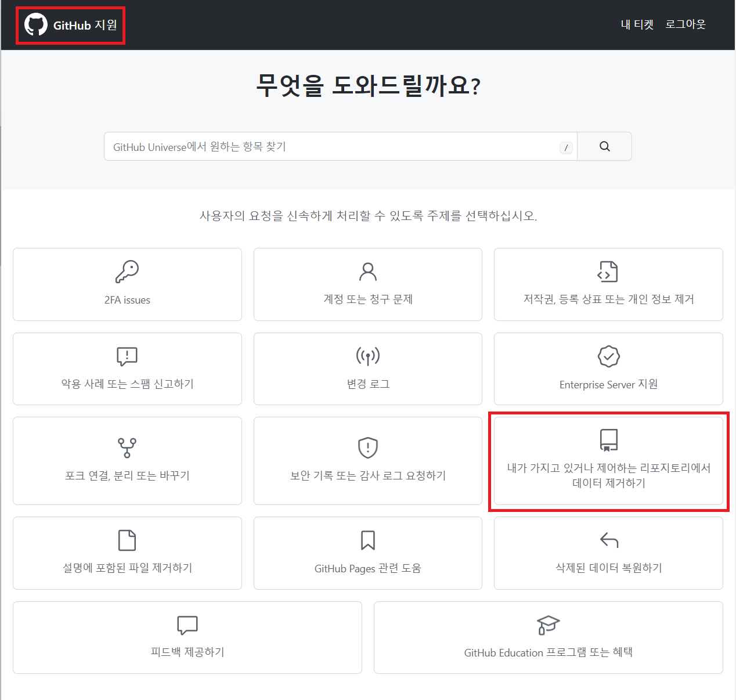The height and width of the screenshot is (700, 736).
Task: Select 피드백 제공하기 topic
Action: pyautogui.click(x=187, y=638)
